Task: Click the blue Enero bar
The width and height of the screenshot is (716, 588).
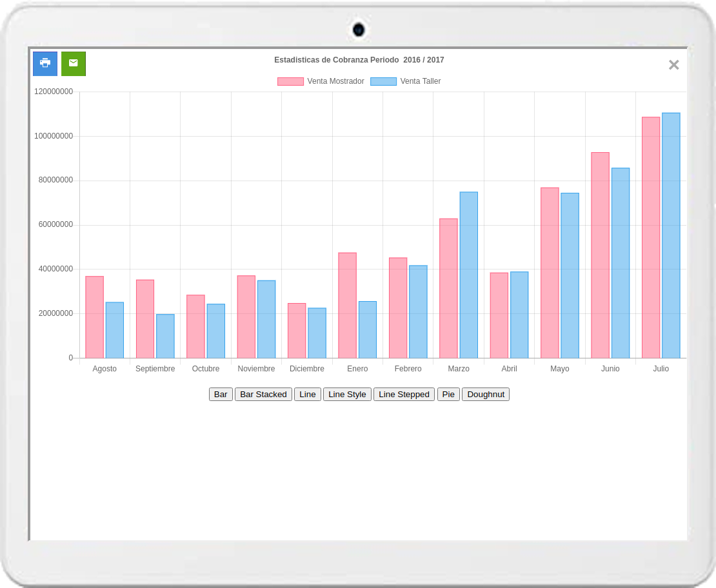Action: click(368, 329)
